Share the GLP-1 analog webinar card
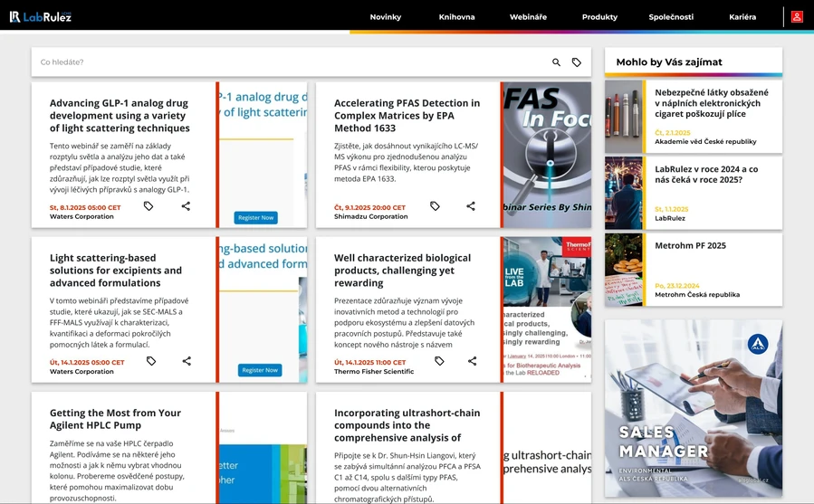The image size is (814, 504). click(x=186, y=206)
